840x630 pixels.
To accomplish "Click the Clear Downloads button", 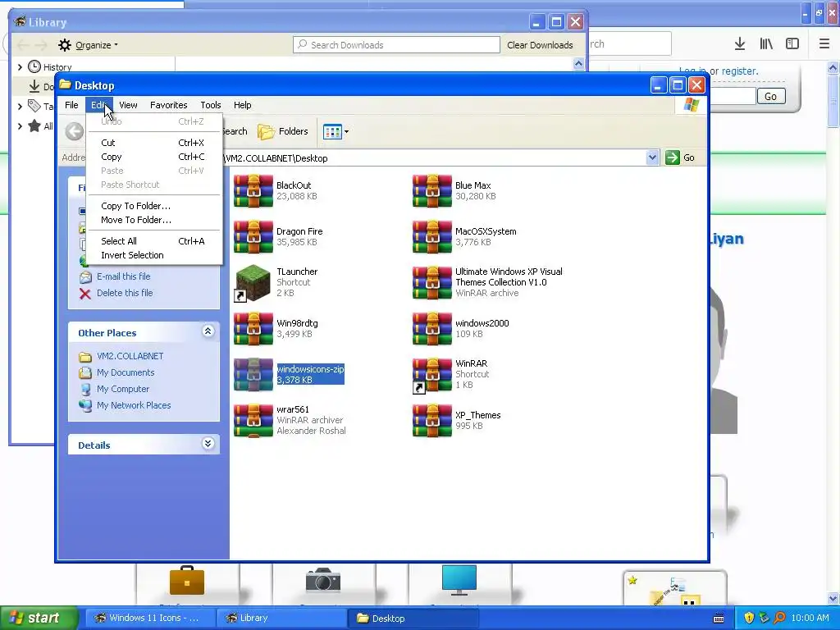I will coord(540,45).
